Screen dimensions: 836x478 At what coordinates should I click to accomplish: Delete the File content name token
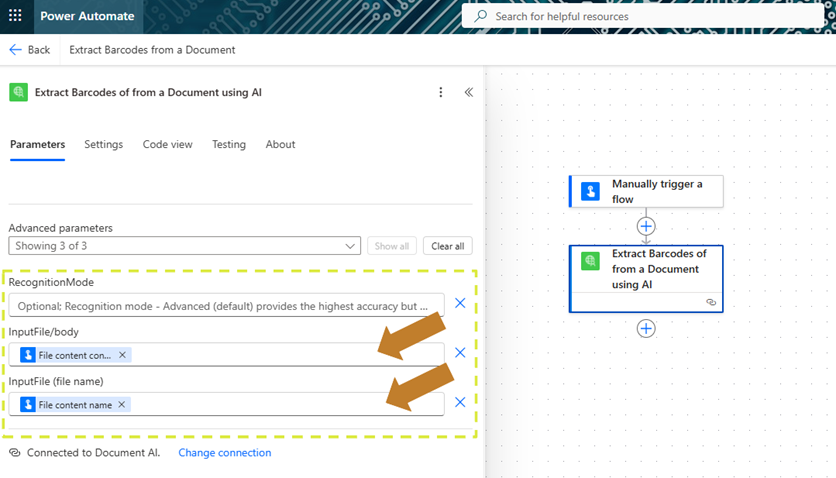pyautogui.click(x=122, y=404)
